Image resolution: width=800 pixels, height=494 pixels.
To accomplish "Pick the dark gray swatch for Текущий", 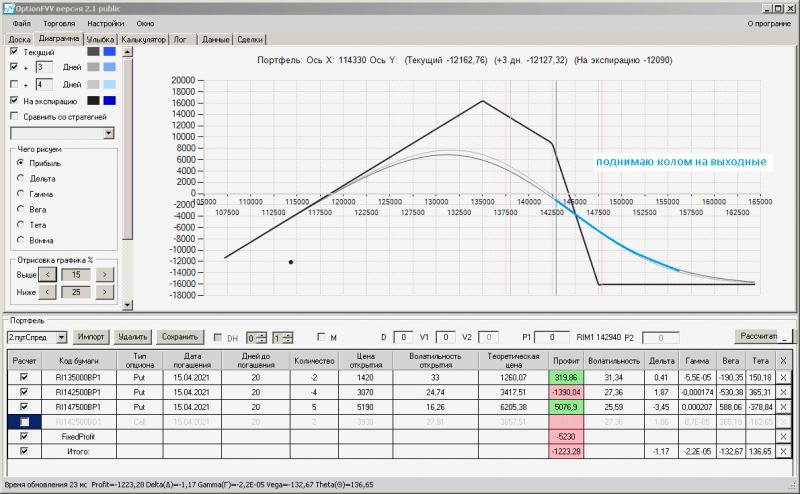I will point(93,52).
